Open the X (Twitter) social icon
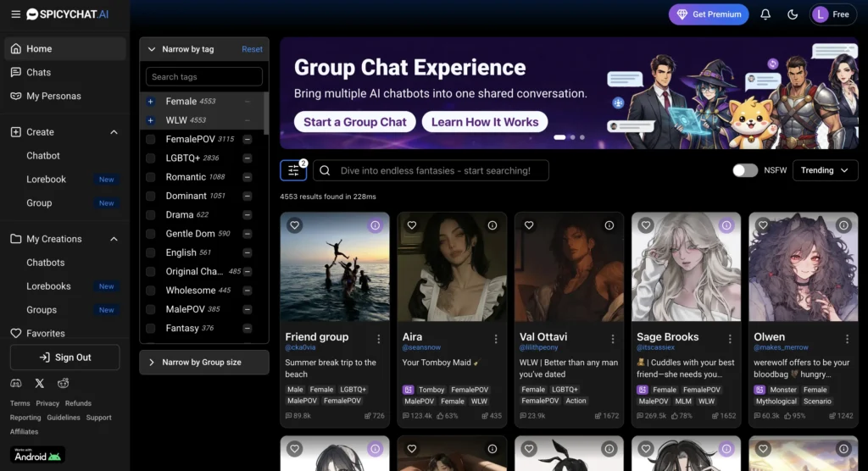The height and width of the screenshot is (471, 868). pyautogui.click(x=40, y=383)
